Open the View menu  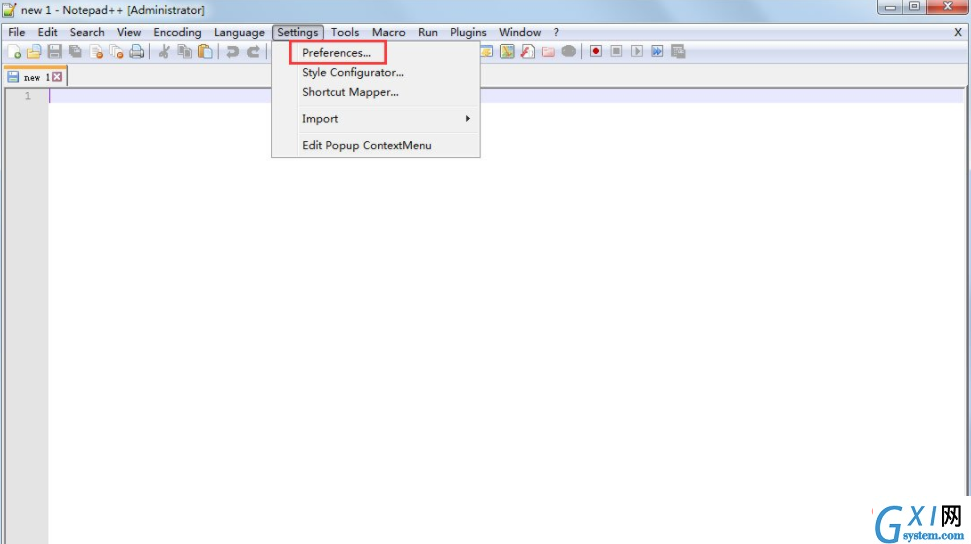point(129,32)
